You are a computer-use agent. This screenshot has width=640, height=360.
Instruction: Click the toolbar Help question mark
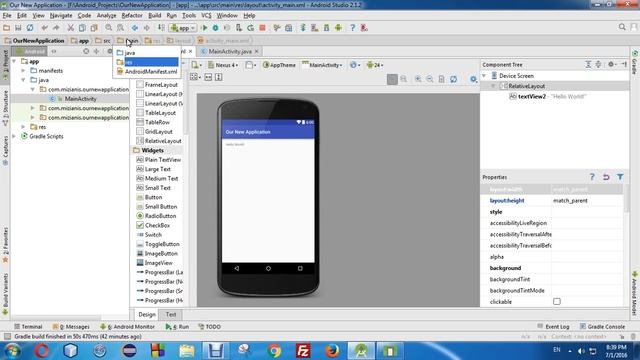(x=352, y=28)
